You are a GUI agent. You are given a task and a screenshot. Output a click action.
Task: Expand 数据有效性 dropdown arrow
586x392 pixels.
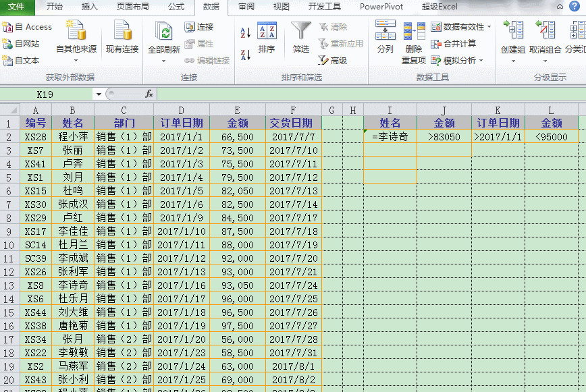[489, 27]
